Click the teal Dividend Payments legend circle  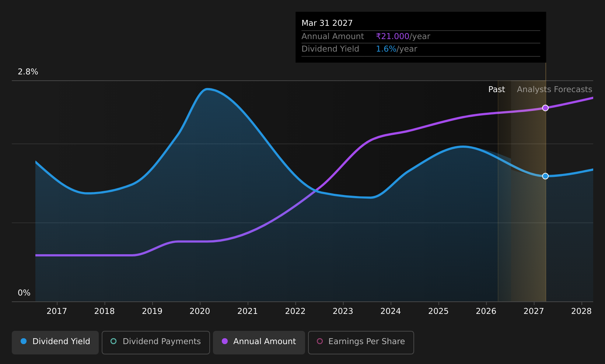pos(113,341)
